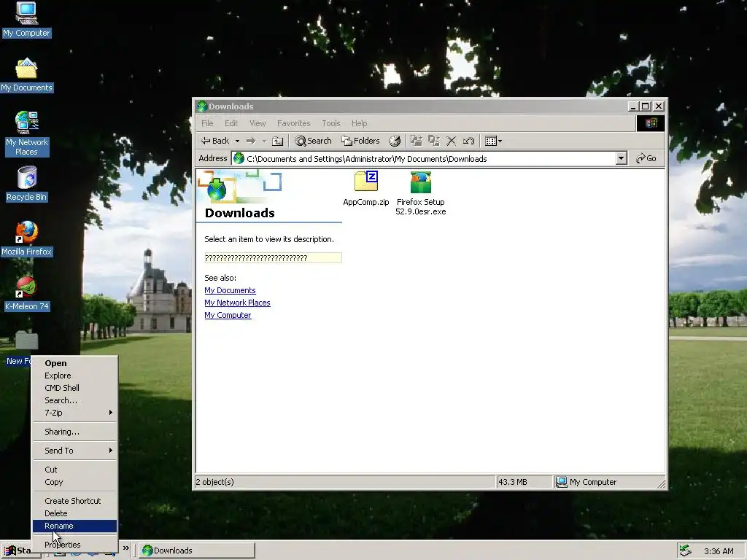Click the History clock icon
Screen dimensions: 747x560
click(x=395, y=141)
